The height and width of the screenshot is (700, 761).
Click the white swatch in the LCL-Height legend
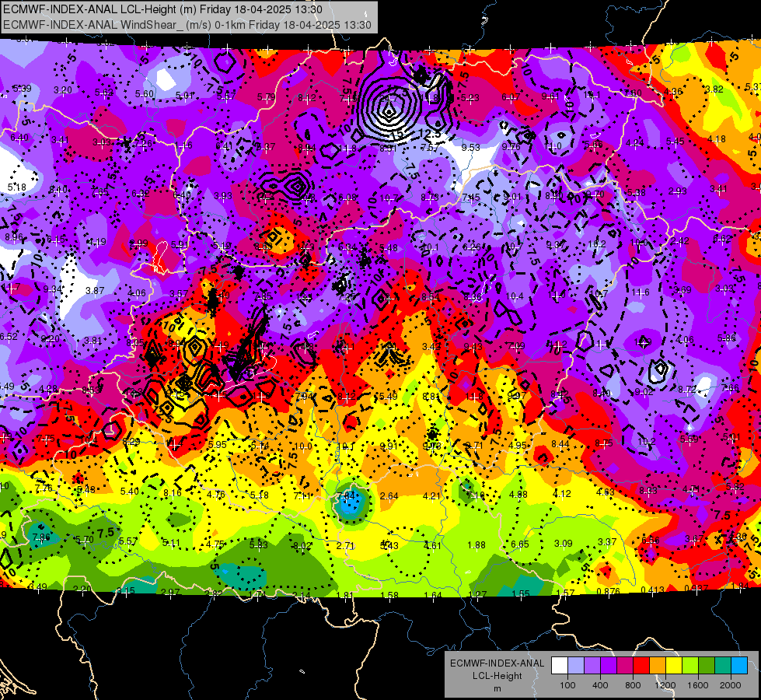coord(560,666)
